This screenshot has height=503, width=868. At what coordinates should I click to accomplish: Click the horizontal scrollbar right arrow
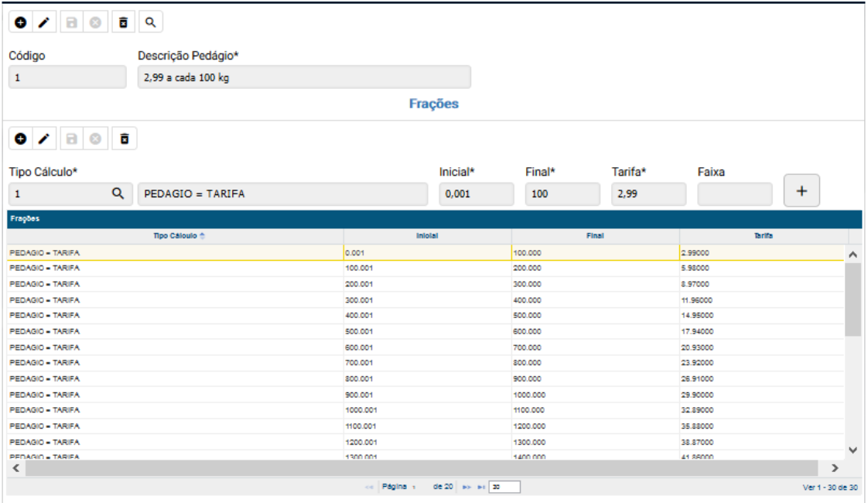(x=835, y=468)
